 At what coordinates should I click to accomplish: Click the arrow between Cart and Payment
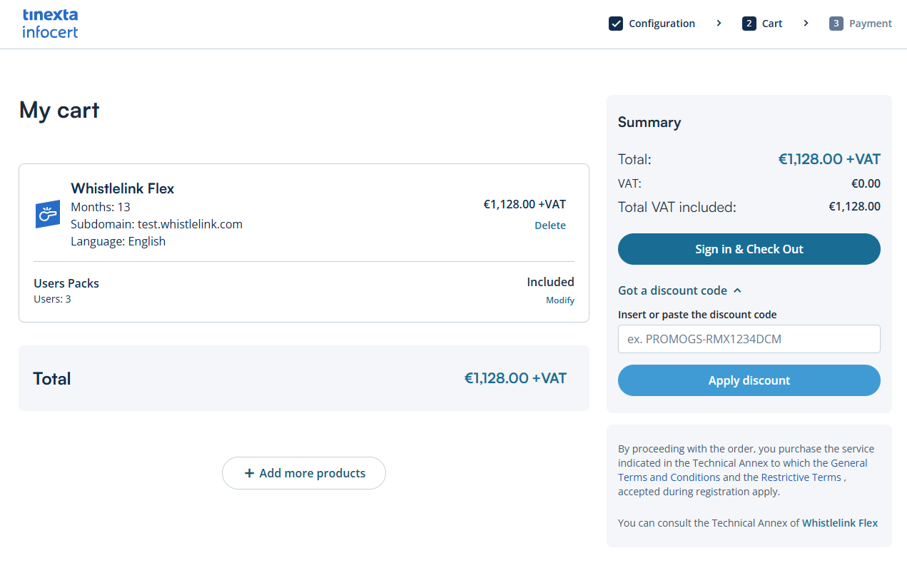806,24
